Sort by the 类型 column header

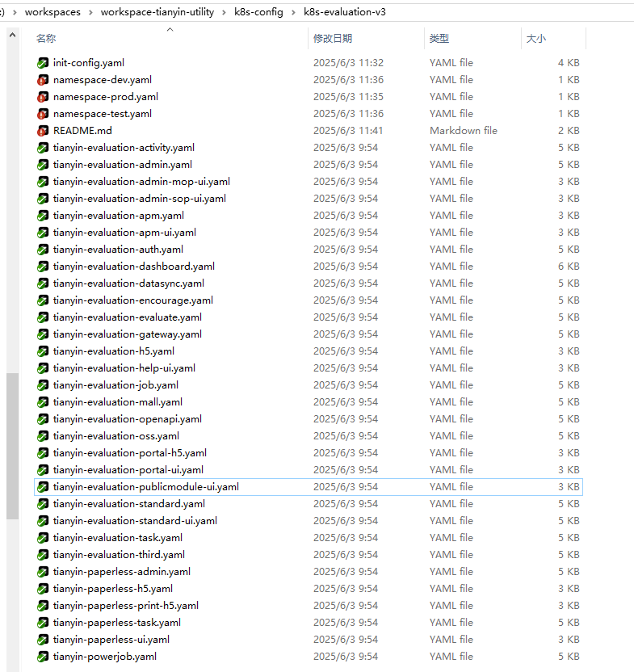[439, 39]
